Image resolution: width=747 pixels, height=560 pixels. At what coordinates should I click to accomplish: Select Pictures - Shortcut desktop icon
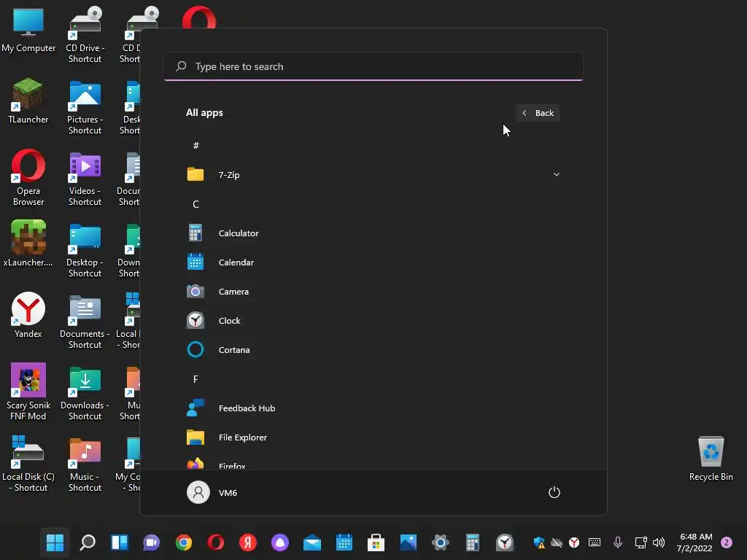pyautogui.click(x=85, y=107)
